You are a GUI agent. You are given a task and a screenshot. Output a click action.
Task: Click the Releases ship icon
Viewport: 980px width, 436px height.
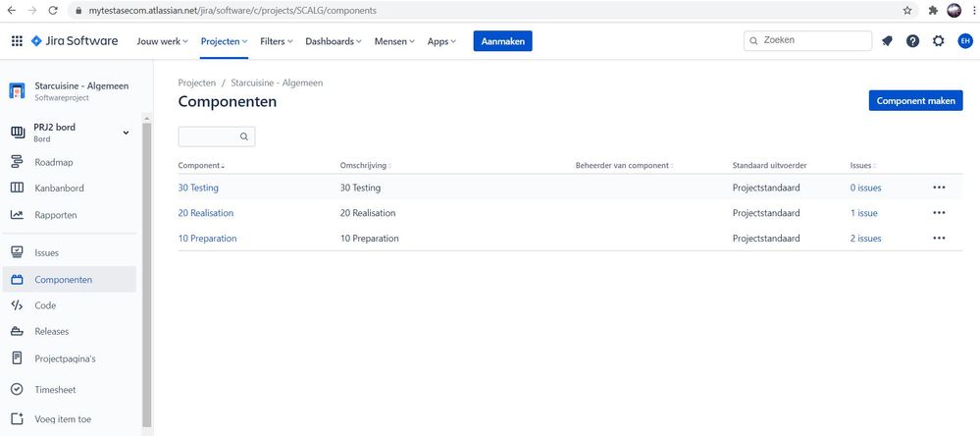coord(18,332)
